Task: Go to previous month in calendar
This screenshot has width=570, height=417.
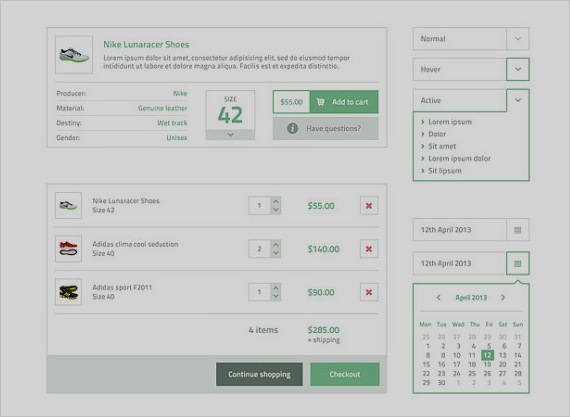Action: tap(438, 297)
